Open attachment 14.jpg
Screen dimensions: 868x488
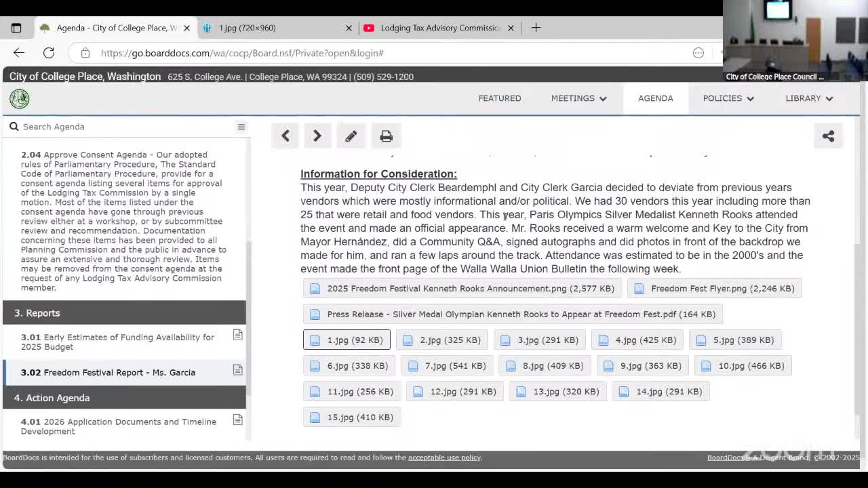(x=660, y=392)
